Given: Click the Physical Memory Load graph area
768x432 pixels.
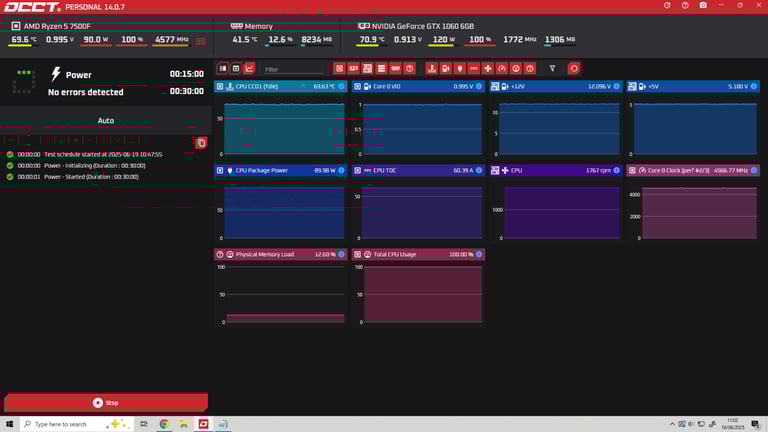Looking at the screenshot, I should pyautogui.click(x=285, y=294).
